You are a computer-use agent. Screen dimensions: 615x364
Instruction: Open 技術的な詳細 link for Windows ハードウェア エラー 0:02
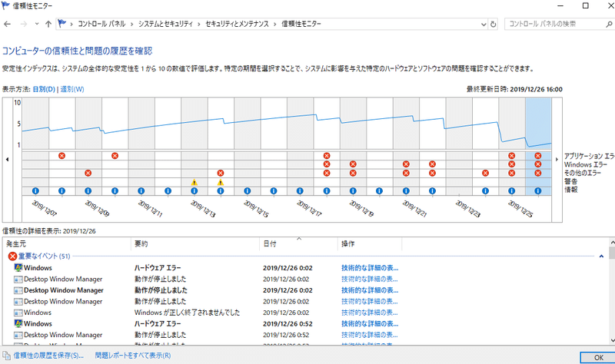[x=370, y=268]
